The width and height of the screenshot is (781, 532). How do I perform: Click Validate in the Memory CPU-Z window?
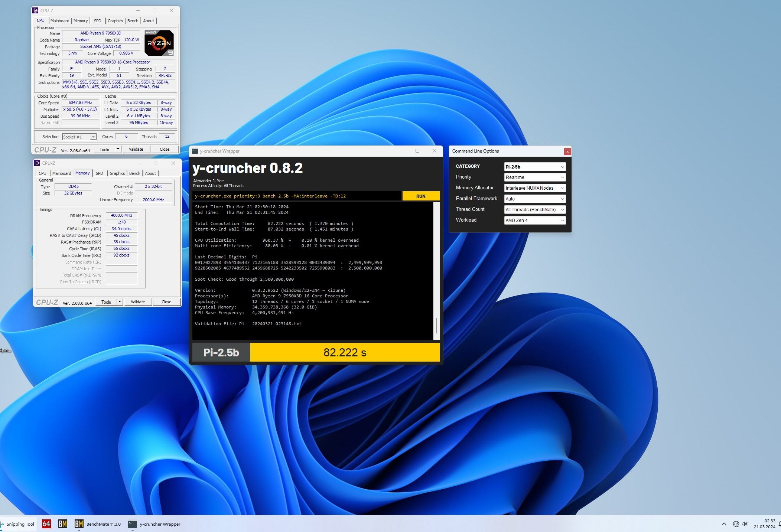138,302
